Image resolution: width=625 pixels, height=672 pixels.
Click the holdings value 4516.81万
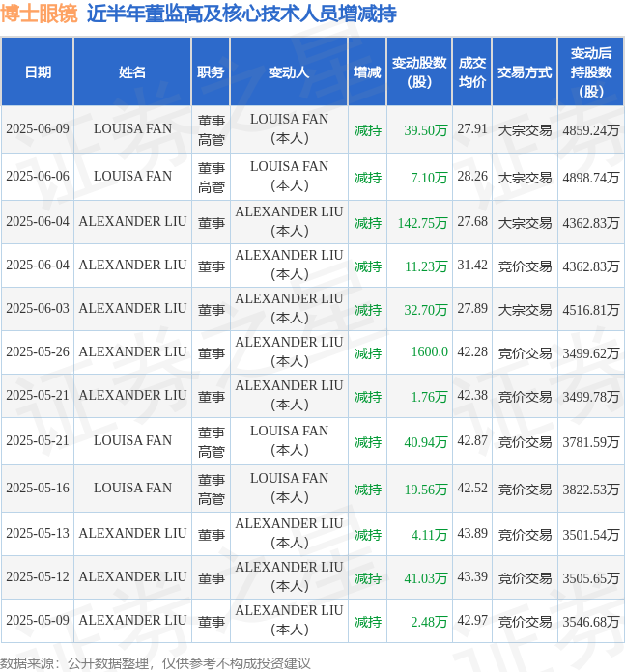[x=590, y=310]
